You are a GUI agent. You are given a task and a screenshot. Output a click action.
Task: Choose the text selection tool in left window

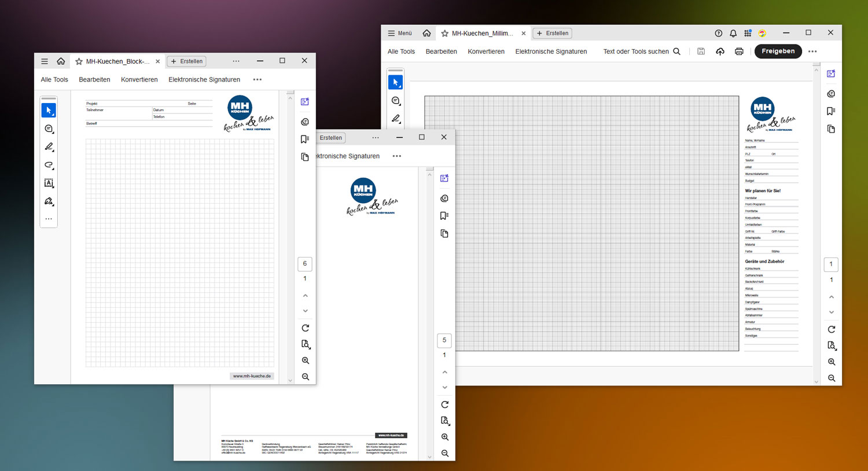(49, 183)
